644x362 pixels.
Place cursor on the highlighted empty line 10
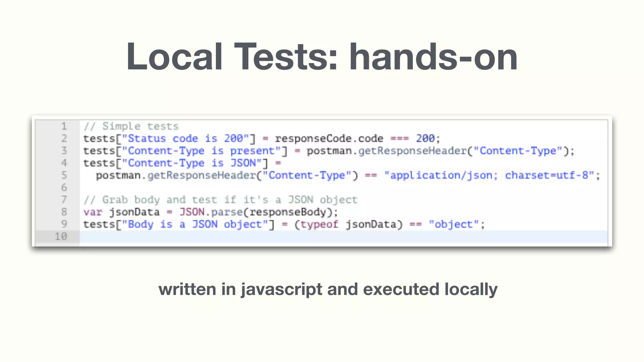coord(343,237)
